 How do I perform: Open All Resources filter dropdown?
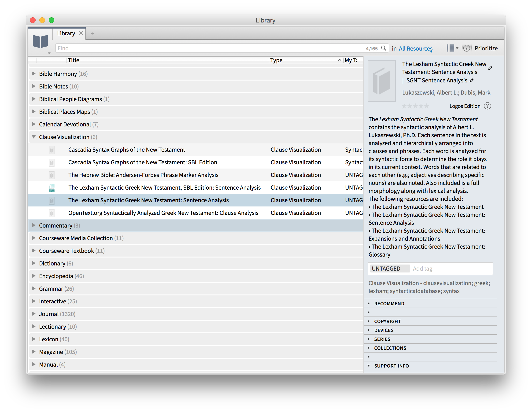415,49
